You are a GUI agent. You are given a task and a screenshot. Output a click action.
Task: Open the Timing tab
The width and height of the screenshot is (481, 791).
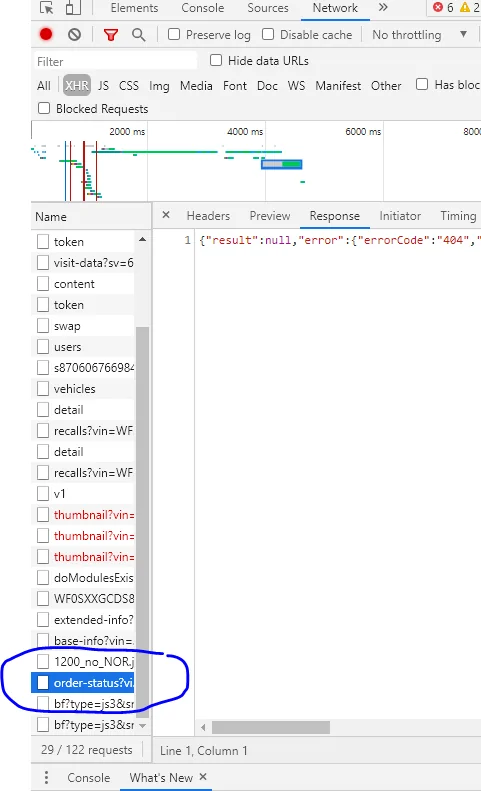pyautogui.click(x=458, y=216)
